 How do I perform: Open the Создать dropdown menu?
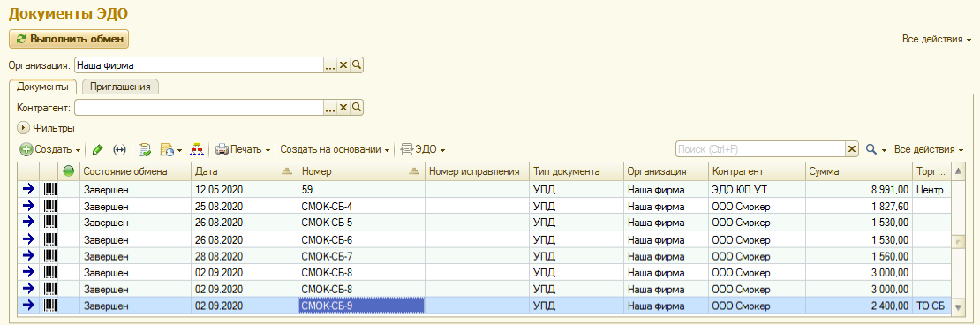pyautogui.click(x=50, y=150)
